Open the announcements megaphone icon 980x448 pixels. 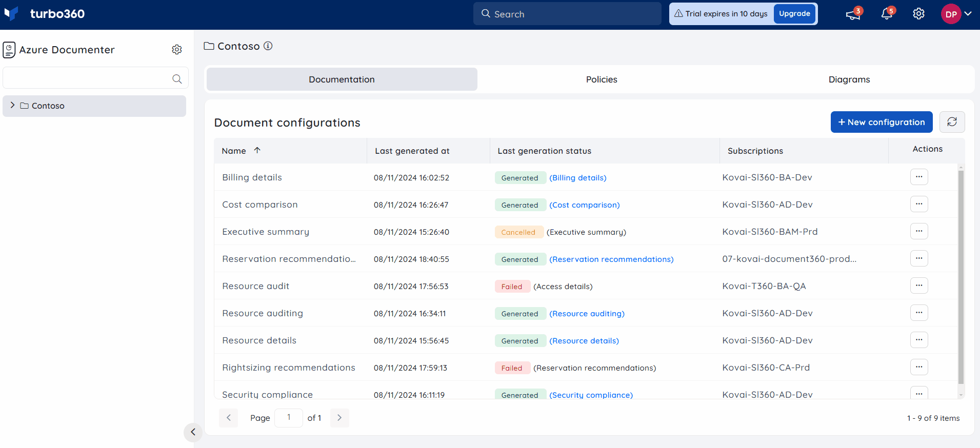pyautogui.click(x=853, y=14)
